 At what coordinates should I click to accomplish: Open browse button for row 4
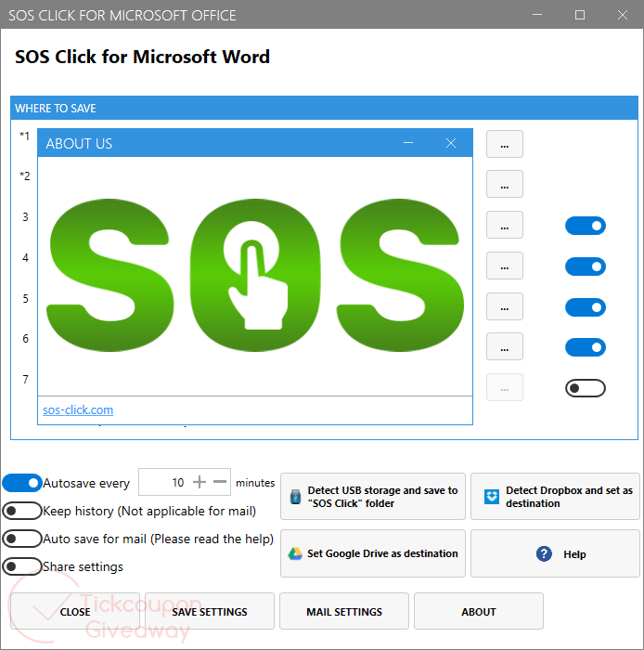click(x=505, y=266)
